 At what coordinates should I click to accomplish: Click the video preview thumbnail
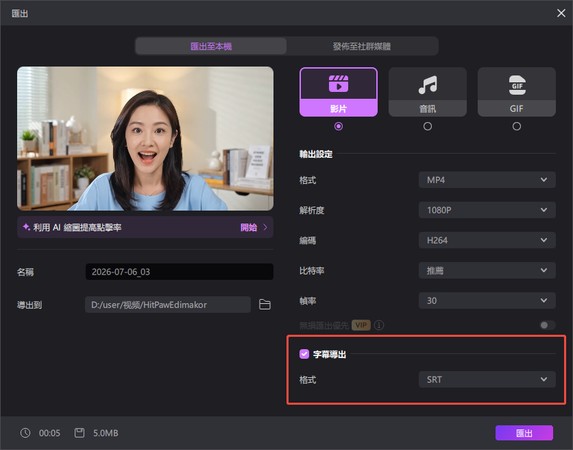point(145,139)
